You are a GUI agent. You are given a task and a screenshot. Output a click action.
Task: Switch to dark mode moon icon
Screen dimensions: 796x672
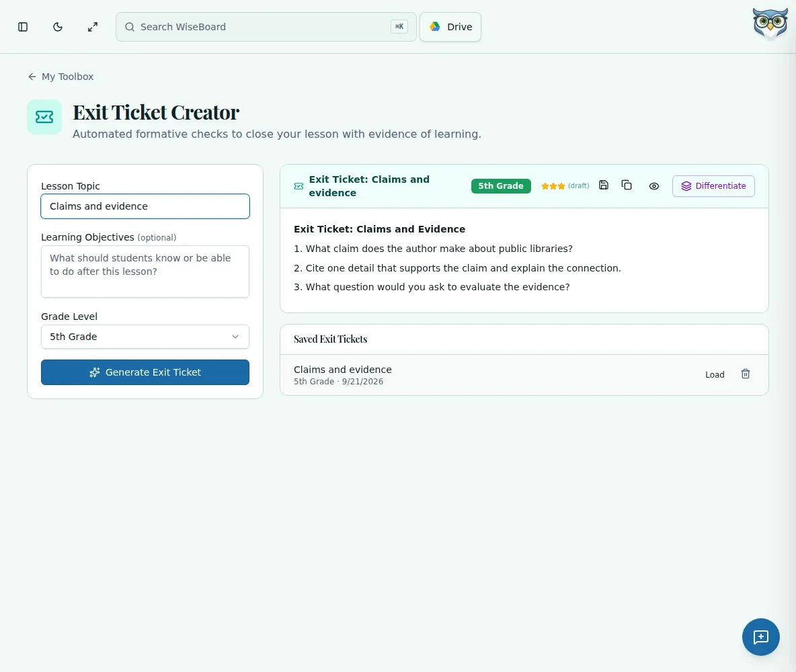[x=58, y=27]
